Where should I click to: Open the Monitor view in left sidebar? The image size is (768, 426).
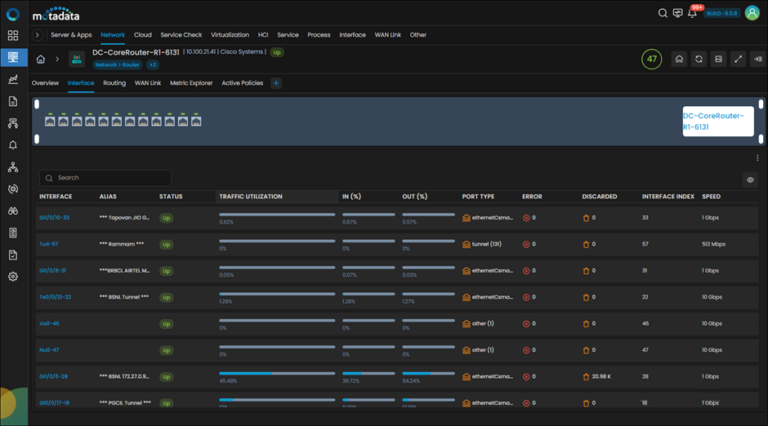pyautogui.click(x=13, y=57)
